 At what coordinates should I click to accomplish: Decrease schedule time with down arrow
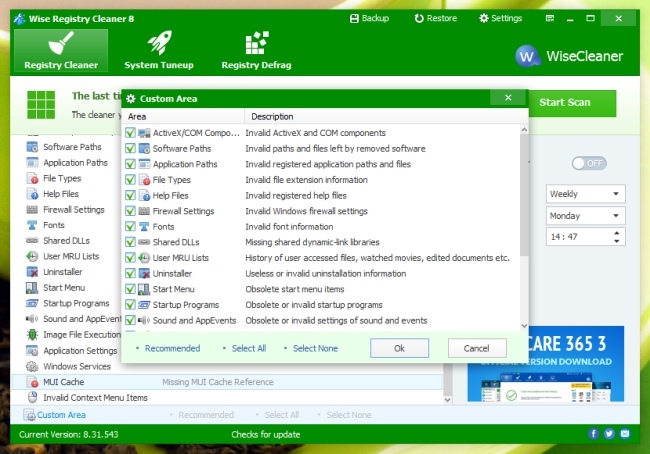pos(617,241)
